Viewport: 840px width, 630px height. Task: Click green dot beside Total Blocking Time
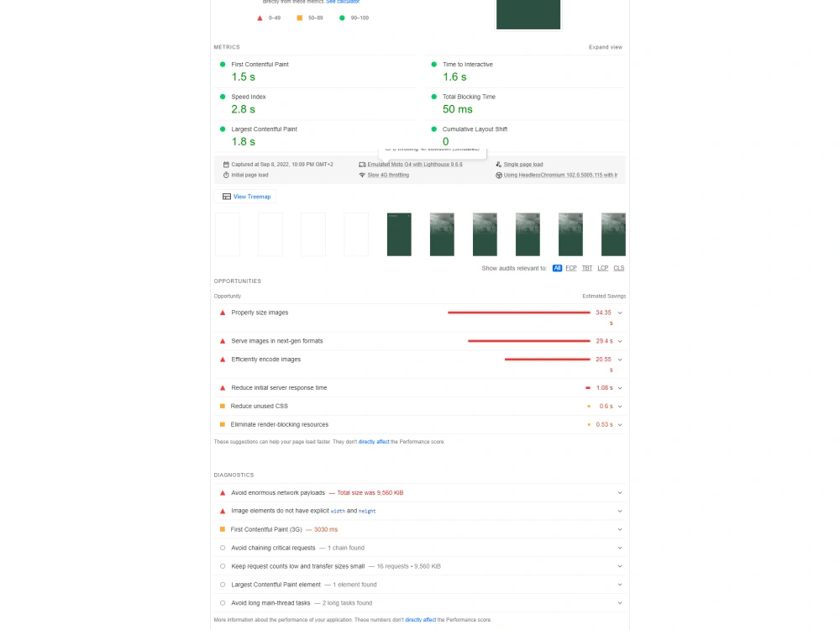[x=434, y=97]
